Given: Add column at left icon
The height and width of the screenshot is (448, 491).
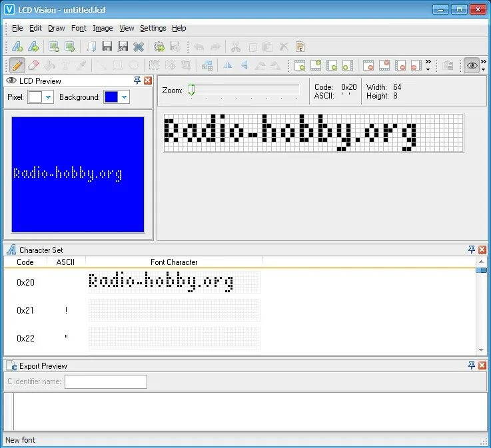Looking at the screenshot, I should [x=332, y=65].
